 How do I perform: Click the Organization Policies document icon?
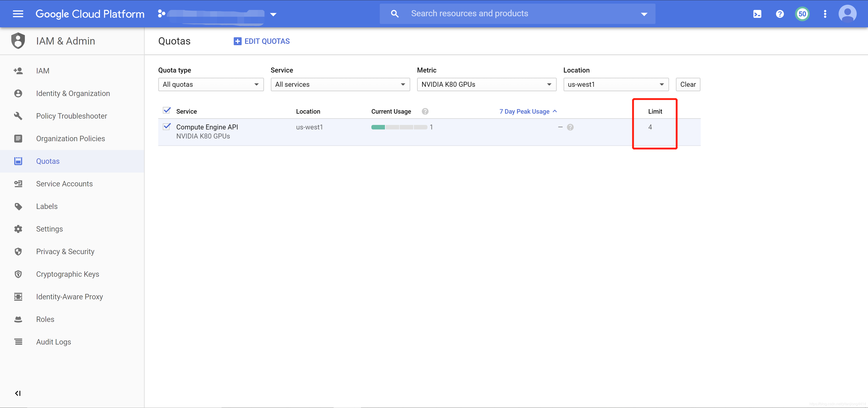pos(18,138)
